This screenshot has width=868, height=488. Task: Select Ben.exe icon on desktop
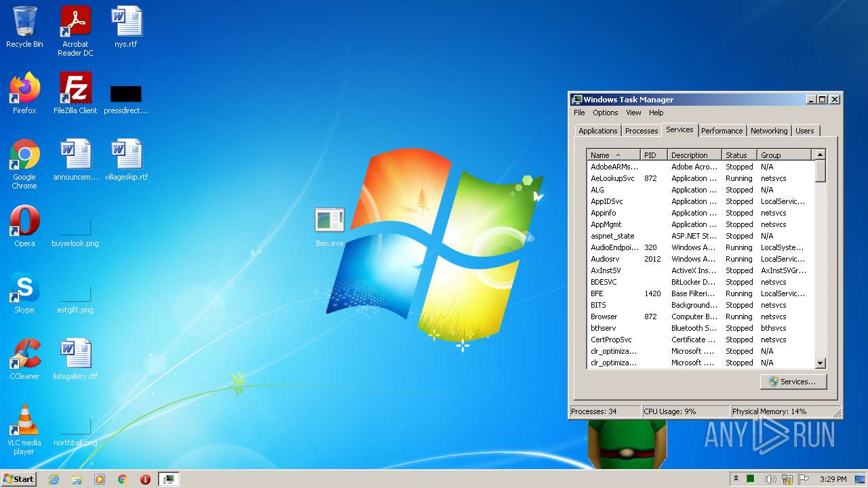[330, 228]
